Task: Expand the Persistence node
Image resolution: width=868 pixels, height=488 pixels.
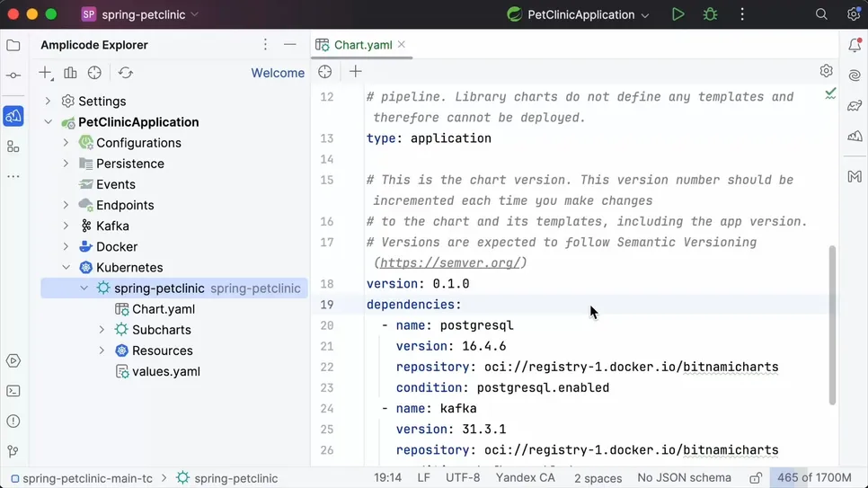Action: 66,164
